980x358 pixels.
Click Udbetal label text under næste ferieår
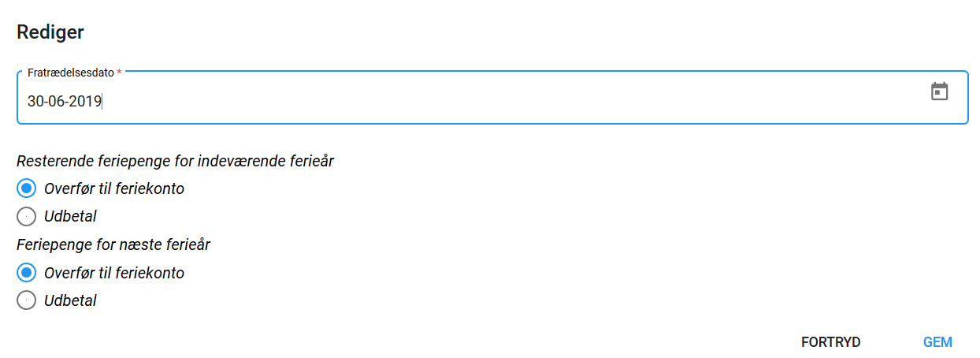point(70,300)
